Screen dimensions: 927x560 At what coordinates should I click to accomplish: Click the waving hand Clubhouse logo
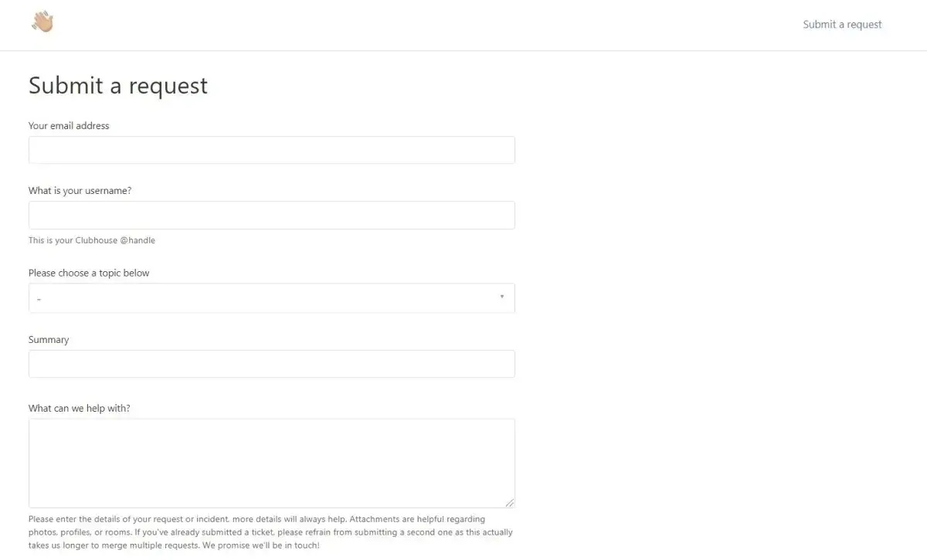[42, 22]
